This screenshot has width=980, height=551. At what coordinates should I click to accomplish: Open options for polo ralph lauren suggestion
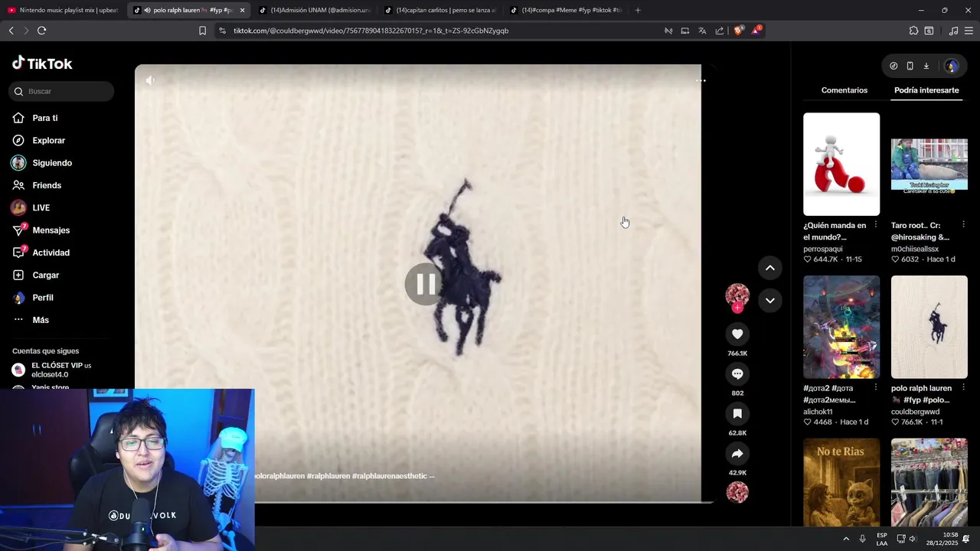[963, 387]
